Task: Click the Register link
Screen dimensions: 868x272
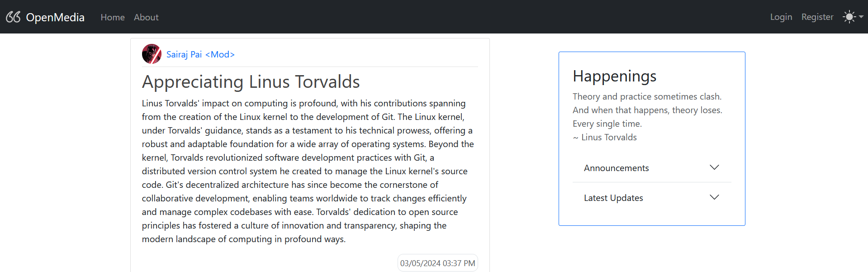Action: [817, 17]
